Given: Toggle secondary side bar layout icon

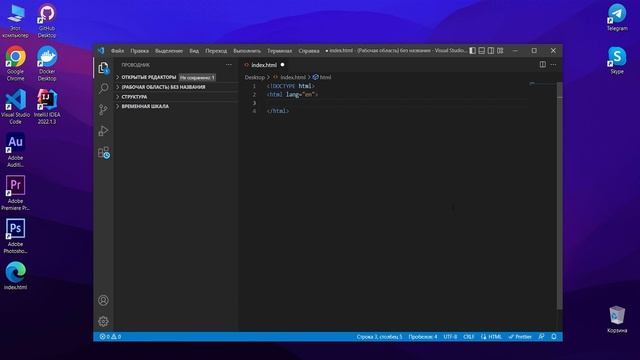Looking at the screenshot, I should [491, 51].
